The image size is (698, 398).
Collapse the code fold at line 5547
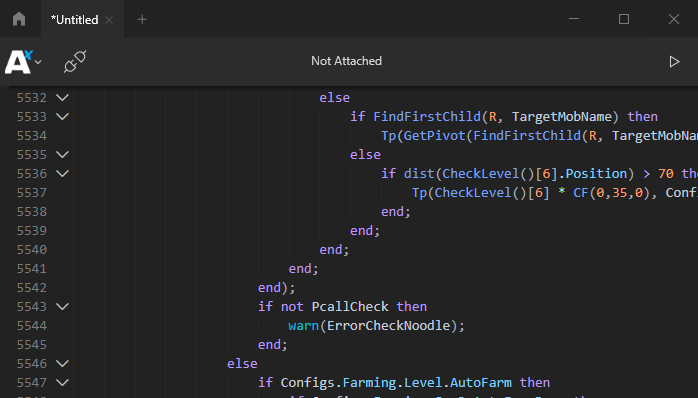pyautogui.click(x=62, y=383)
